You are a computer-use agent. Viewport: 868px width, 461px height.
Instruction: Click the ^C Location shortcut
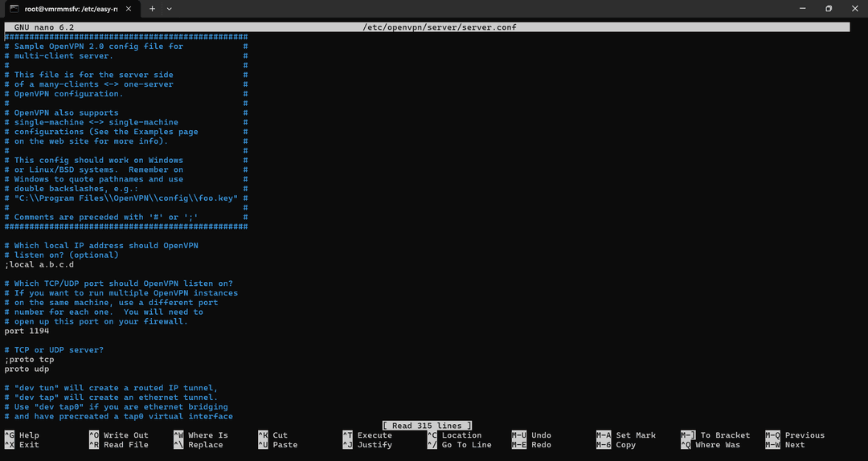tap(454, 435)
